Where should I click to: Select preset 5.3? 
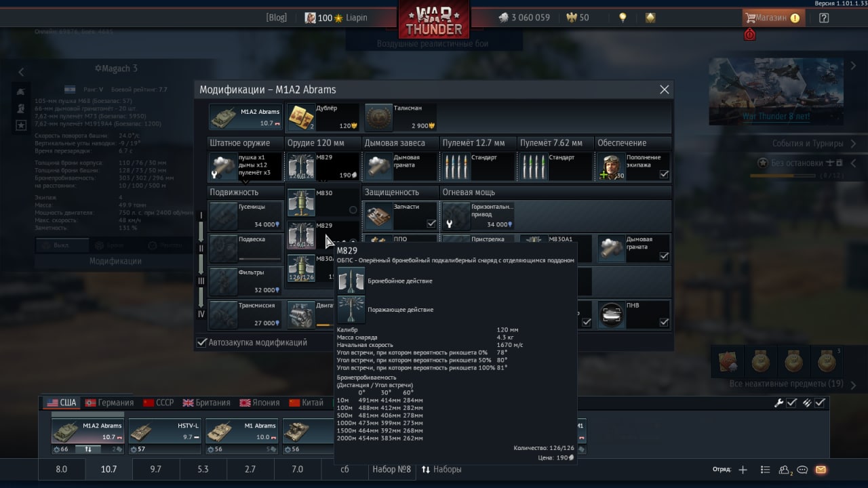click(203, 469)
